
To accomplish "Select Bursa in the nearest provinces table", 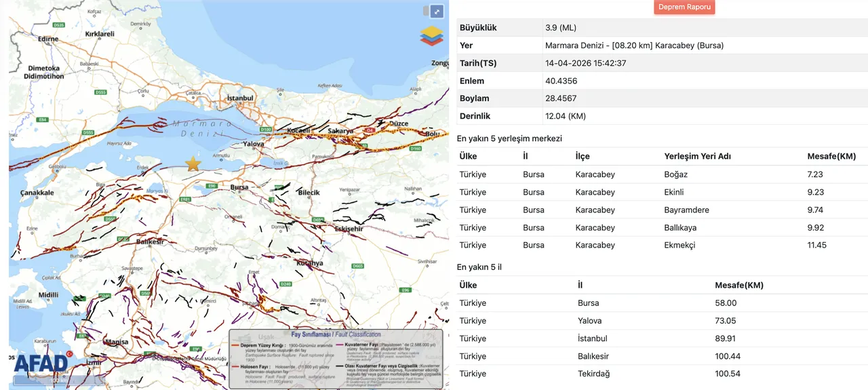I will click(589, 303).
